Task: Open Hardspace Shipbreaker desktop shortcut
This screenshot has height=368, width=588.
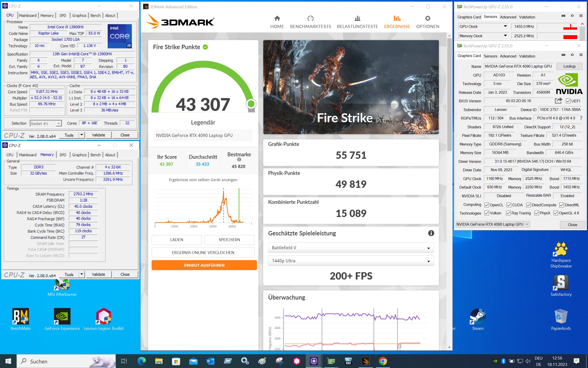Action: 561,255
